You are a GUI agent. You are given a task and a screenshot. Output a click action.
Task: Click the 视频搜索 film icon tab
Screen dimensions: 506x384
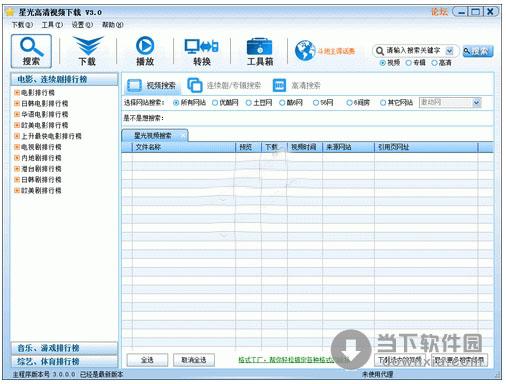pyautogui.click(x=134, y=85)
